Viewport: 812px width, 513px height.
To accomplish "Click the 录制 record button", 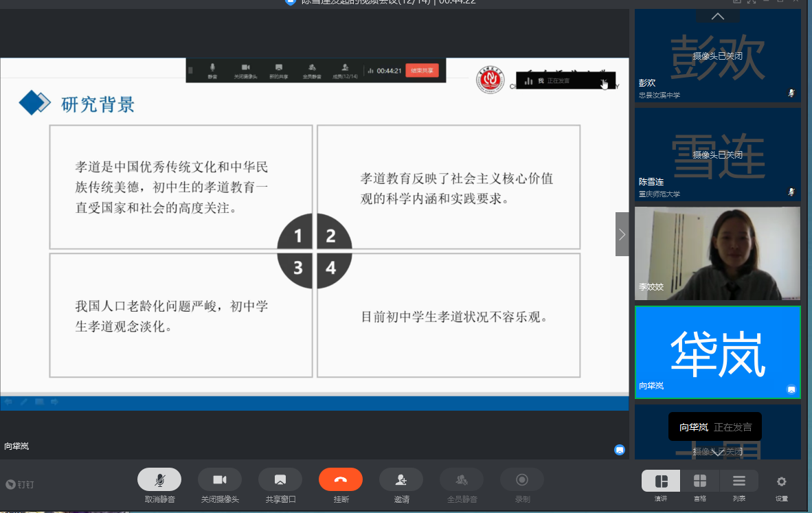I will [x=522, y=479].
